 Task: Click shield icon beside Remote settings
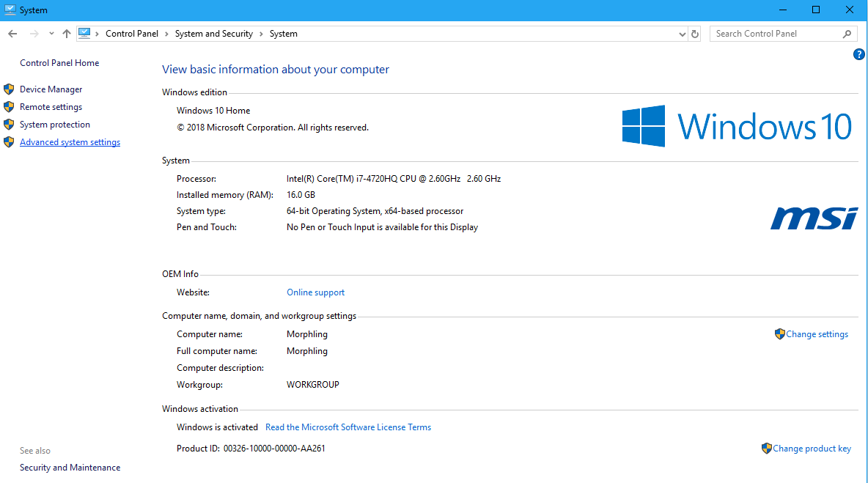(x=9, y=107)
